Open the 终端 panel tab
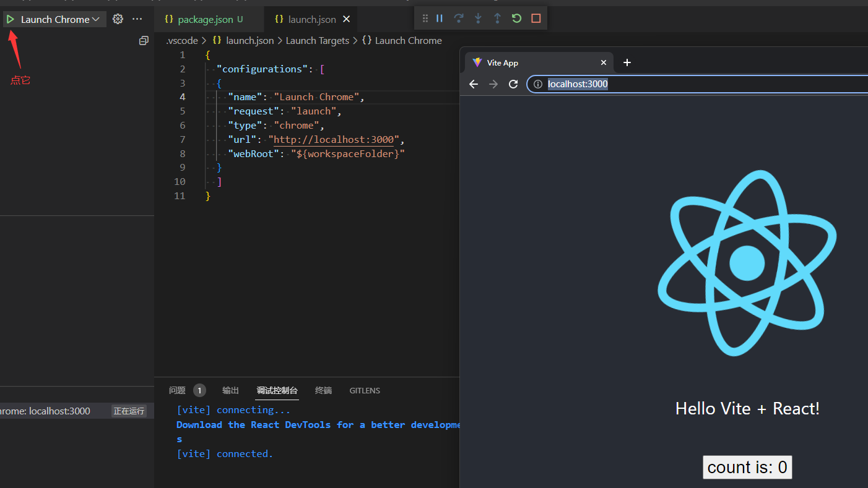 [x=323, y=390]
